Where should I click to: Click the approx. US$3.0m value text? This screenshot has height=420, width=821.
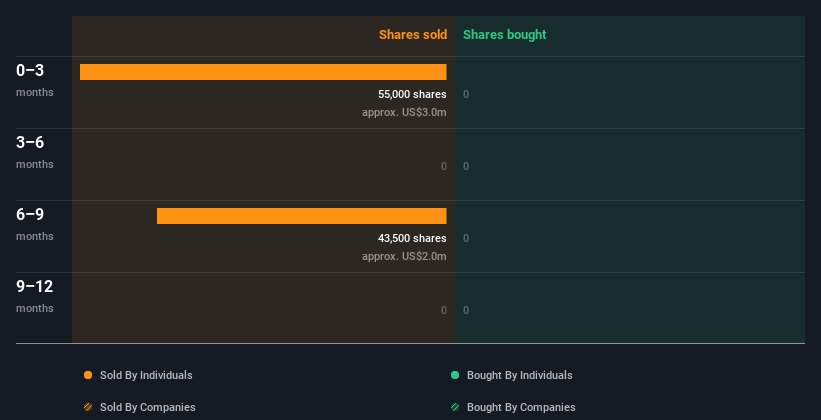(x=404, y=113)
